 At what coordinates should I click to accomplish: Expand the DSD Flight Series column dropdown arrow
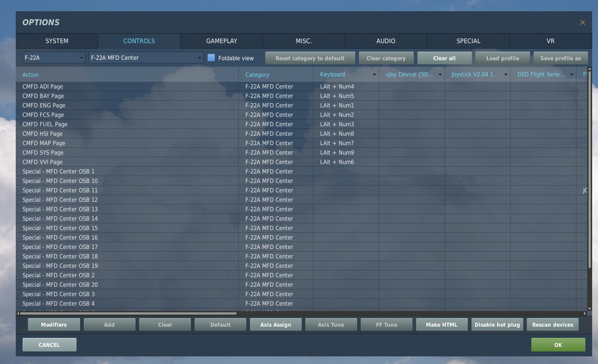[571, 75]
